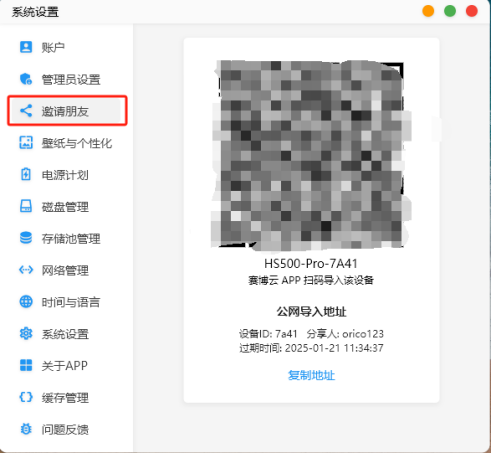Viewport: 492px width, 453px height.
Task: Click the storage pool database icon
Action: tap(26, 238)
